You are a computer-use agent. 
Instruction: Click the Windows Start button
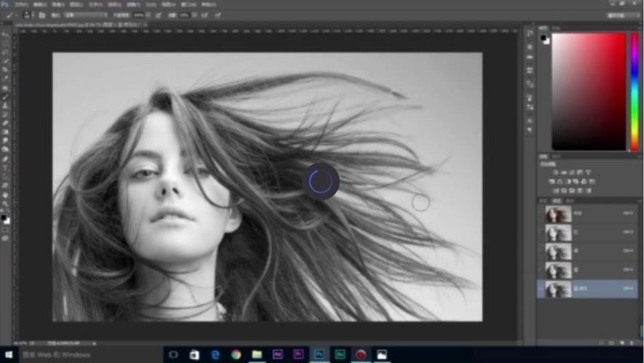point(8,355)
